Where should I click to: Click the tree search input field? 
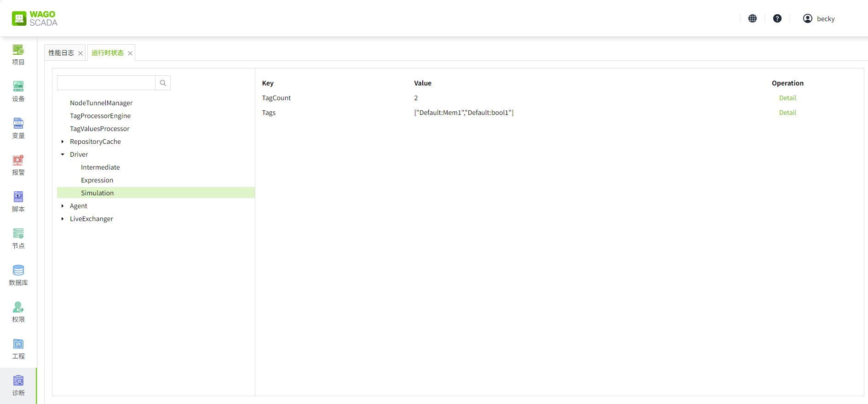coord(106,83)
